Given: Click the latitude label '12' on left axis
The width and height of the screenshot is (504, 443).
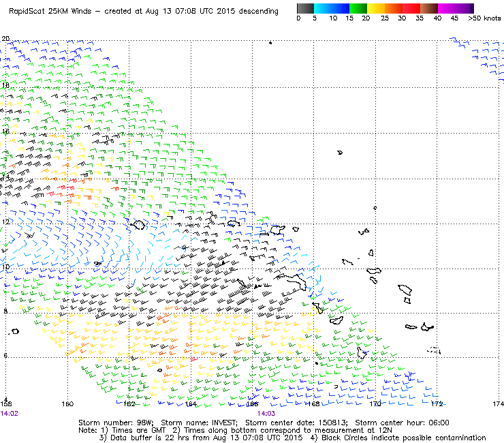Looking at the screenshot, I should [5, 222].
